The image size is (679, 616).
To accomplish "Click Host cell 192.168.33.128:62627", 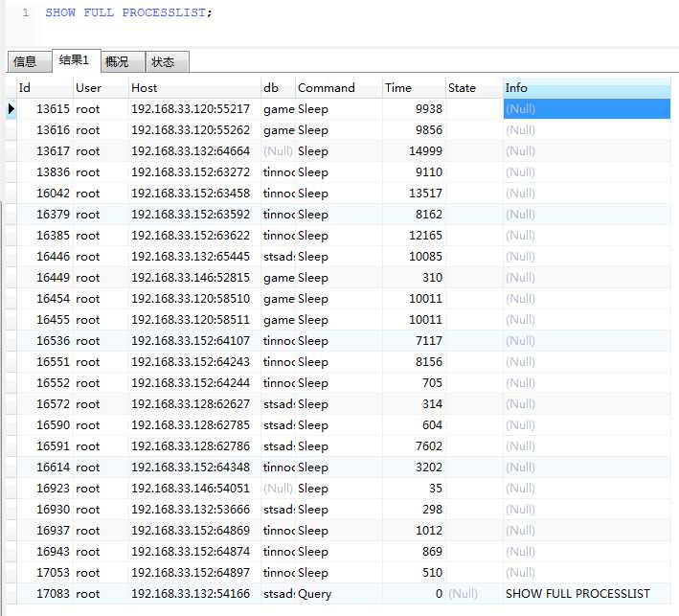I will (x=194, y=404).
